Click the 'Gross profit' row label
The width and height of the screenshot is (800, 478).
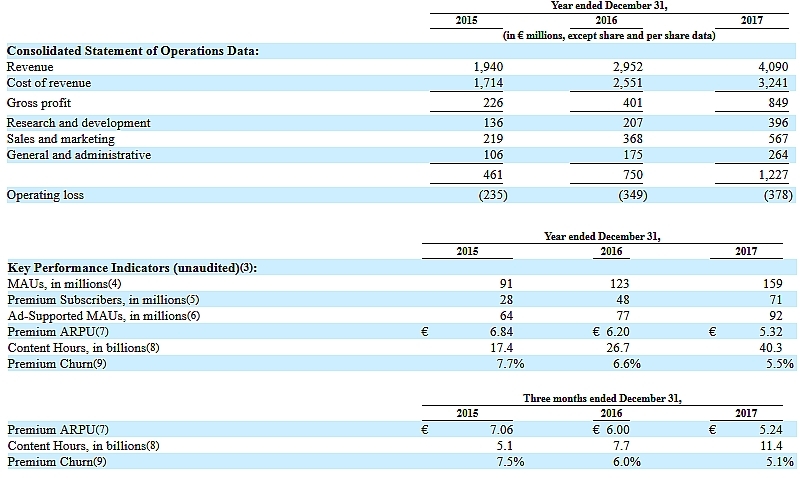[39, 103]
